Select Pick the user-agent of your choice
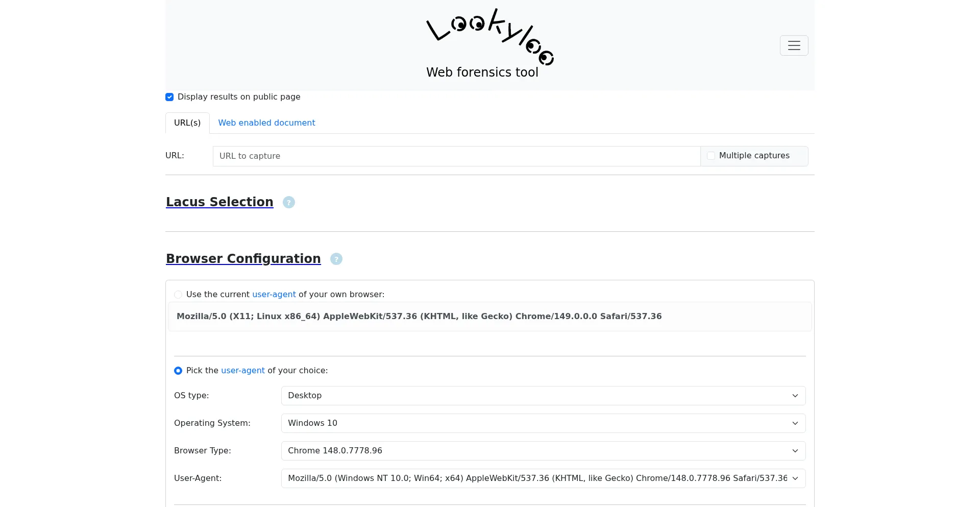 point(178,371)
